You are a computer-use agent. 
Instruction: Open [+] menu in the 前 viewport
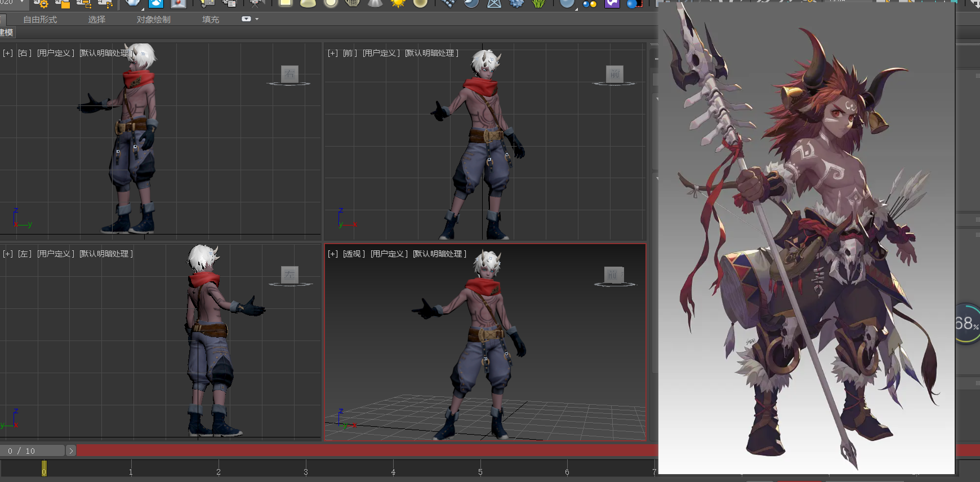point(333,53)
